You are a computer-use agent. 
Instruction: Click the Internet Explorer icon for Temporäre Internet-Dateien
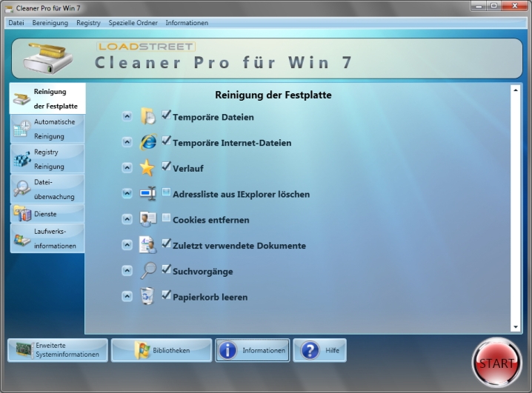148,143
